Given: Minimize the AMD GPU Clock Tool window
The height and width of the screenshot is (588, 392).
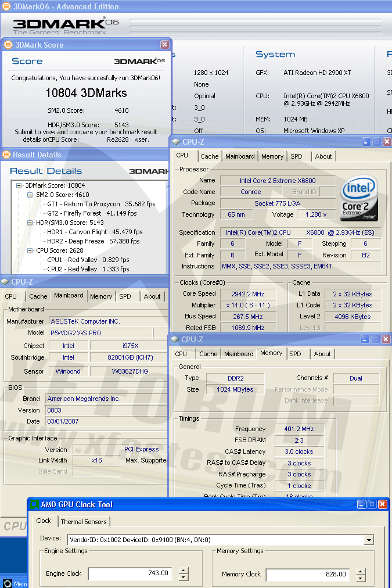Looking at the screenshot, I should pyautogui.click(x=361, y=504).
